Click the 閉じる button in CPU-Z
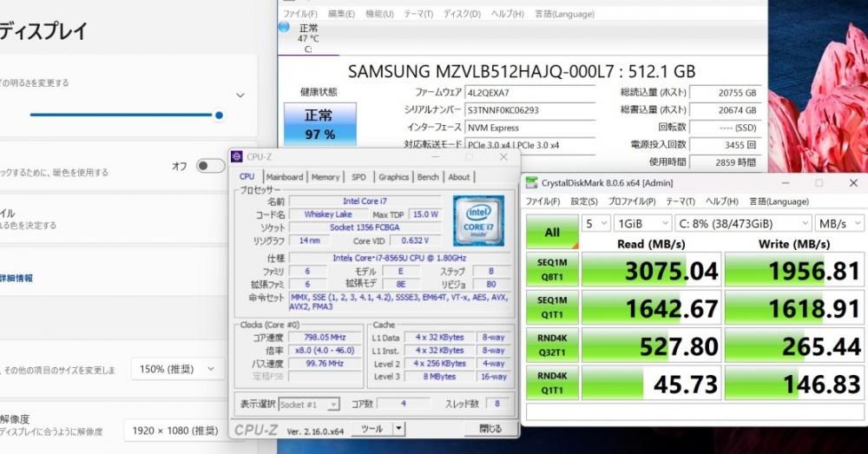This screenshot has height=454, width=868. pyautogui.click(x=490, y=429)
